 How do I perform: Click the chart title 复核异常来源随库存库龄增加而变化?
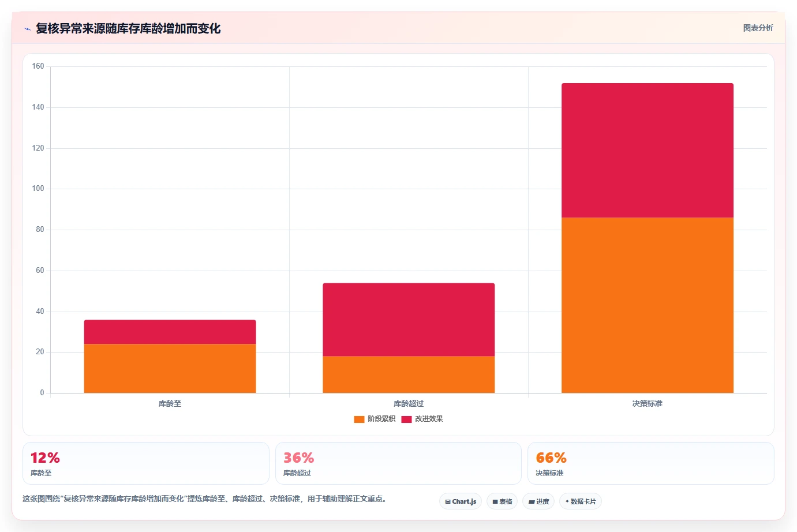coord(128,29)
